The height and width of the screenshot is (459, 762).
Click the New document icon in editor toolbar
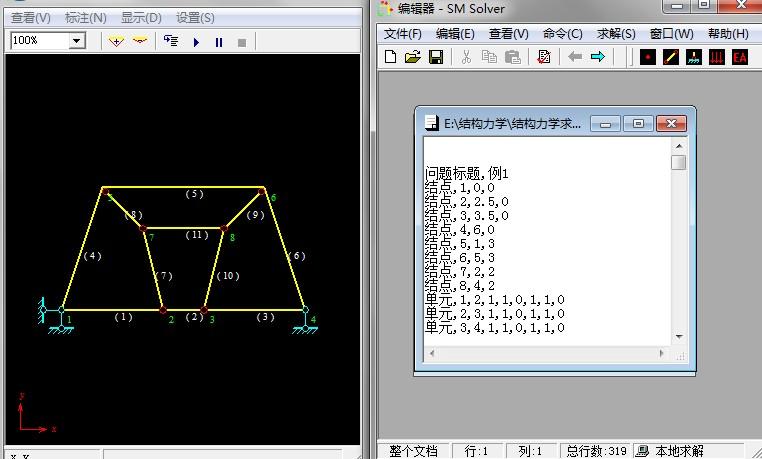click(390, 57)
